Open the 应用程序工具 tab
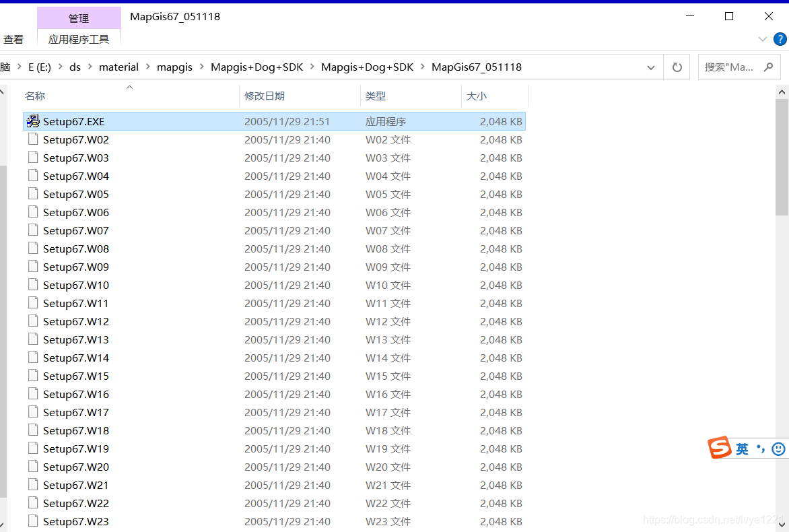 click(79, 39)
